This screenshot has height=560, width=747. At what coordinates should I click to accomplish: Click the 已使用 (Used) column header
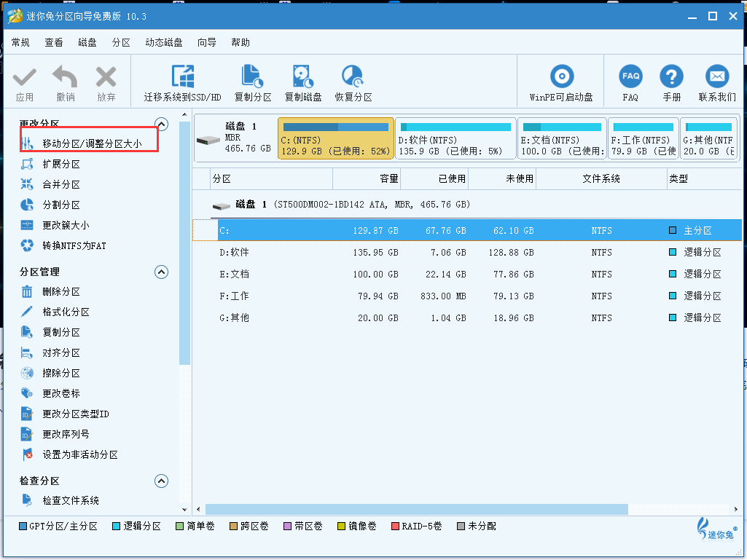tap(434, 178)
